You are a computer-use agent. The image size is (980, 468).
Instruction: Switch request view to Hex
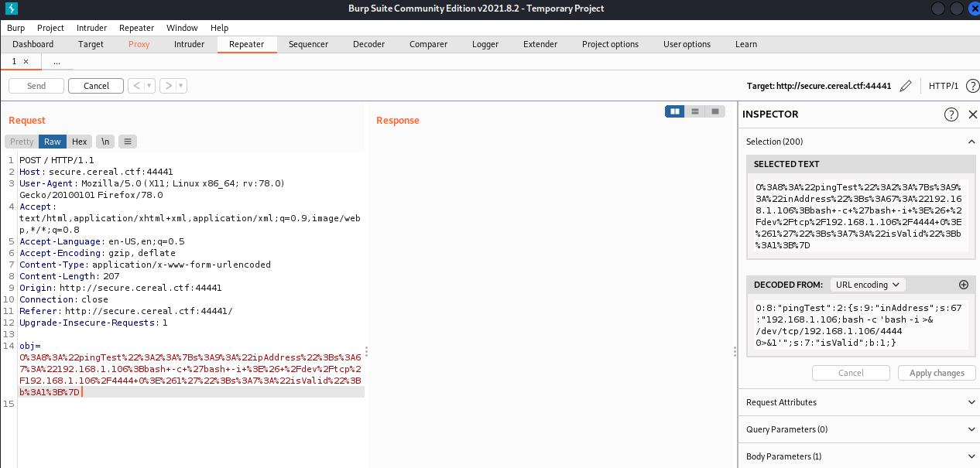coord(80,142)
